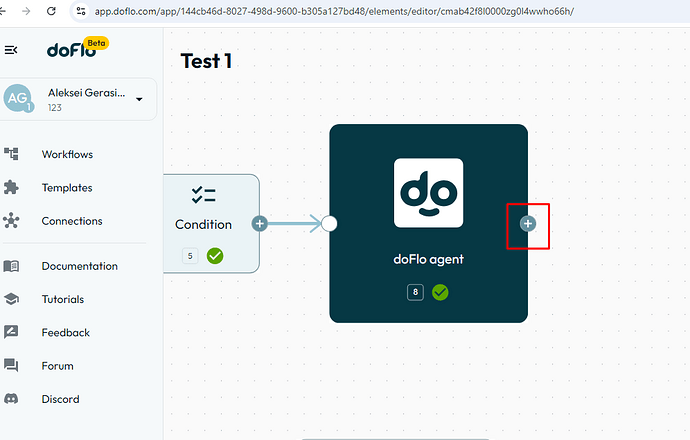Click the Templates puzzle icon

point(11,187)
